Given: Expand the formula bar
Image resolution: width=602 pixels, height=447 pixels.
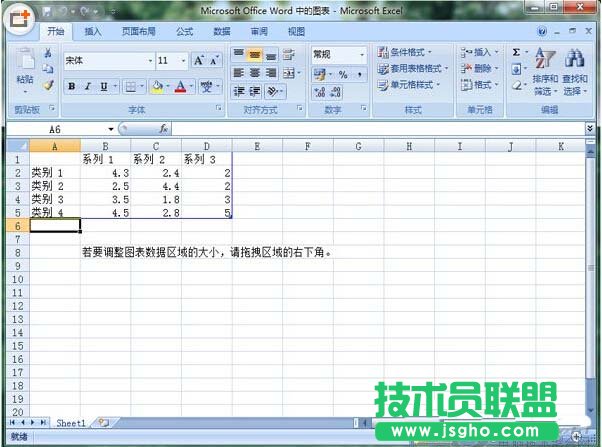Looking at the screenshot, I should pos(590,128).
